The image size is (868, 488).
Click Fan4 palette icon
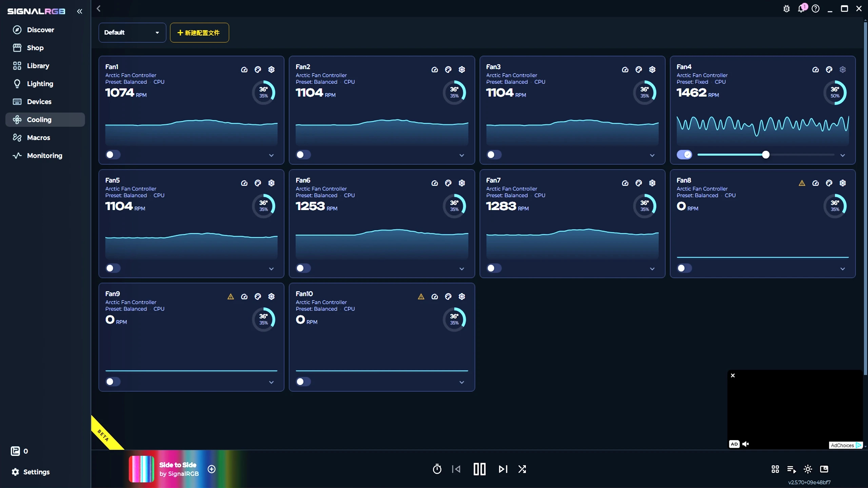(x=829, y=69)
